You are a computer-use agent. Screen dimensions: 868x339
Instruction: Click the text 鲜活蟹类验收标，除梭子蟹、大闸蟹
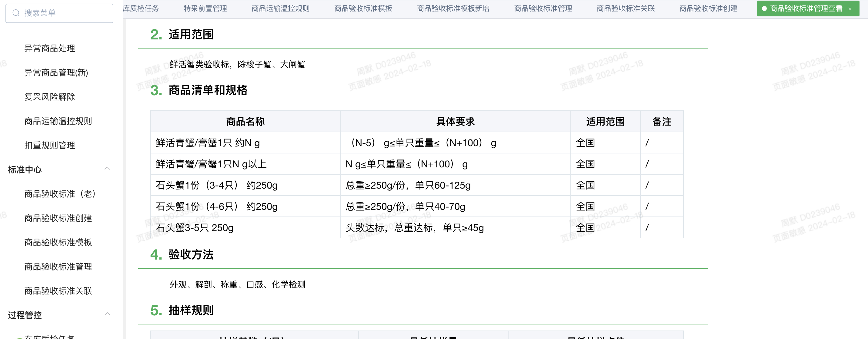237,64
